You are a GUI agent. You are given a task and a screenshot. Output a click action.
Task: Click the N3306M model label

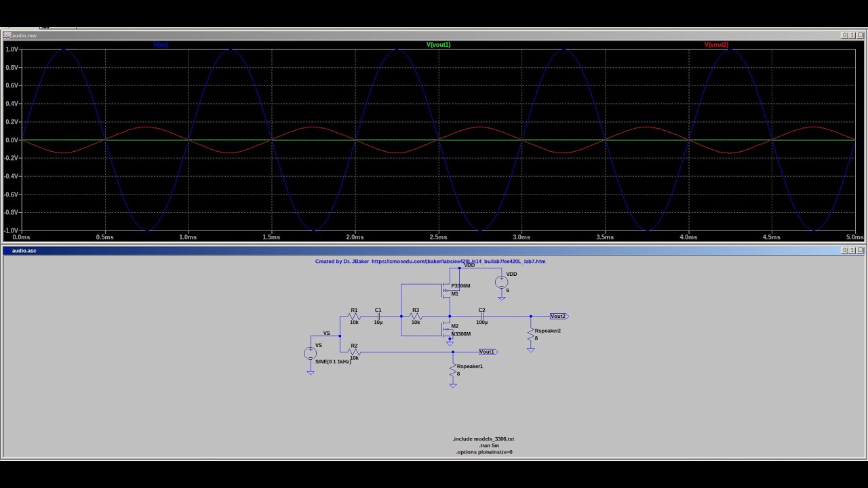[x=460, y=334]
